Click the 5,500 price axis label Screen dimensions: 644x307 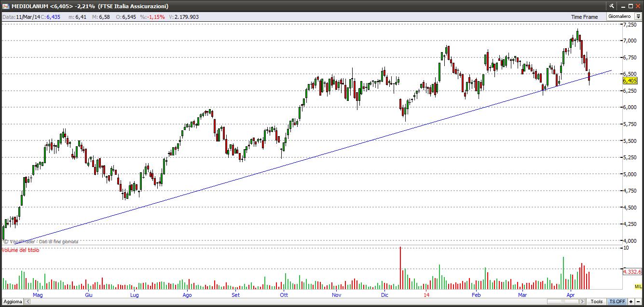coord(630,140)
